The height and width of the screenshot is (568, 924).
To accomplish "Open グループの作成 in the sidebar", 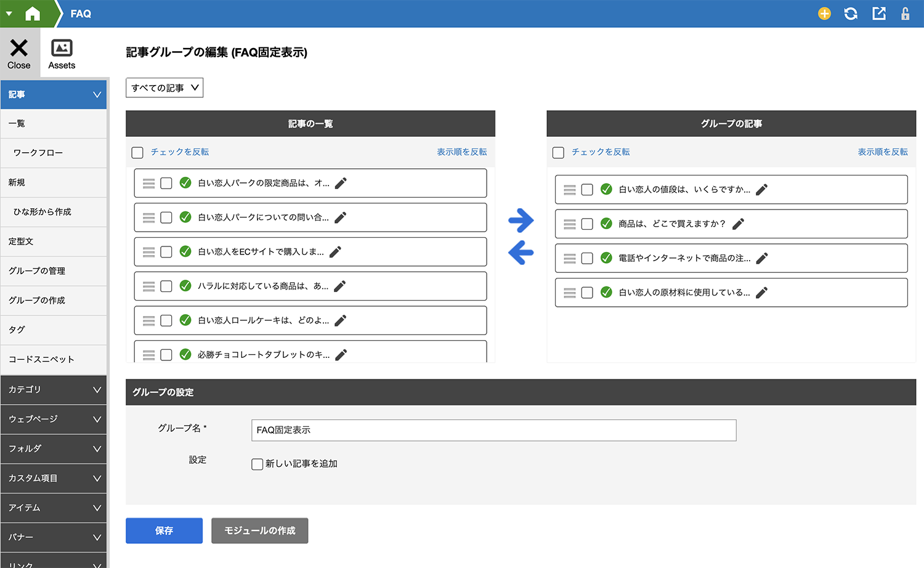I will pyautogui.click(x=54, y=301).
